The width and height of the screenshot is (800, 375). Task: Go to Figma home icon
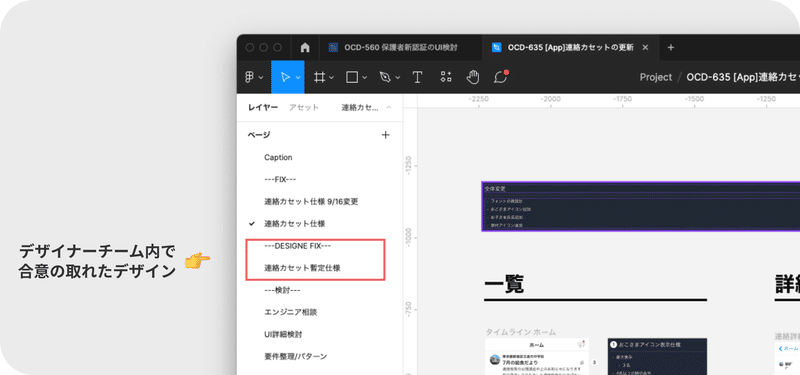coord(305,47)
